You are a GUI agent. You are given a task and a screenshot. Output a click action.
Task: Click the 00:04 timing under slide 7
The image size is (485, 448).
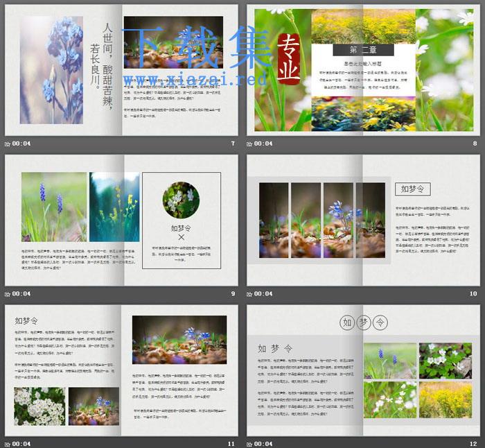point(21,144)
